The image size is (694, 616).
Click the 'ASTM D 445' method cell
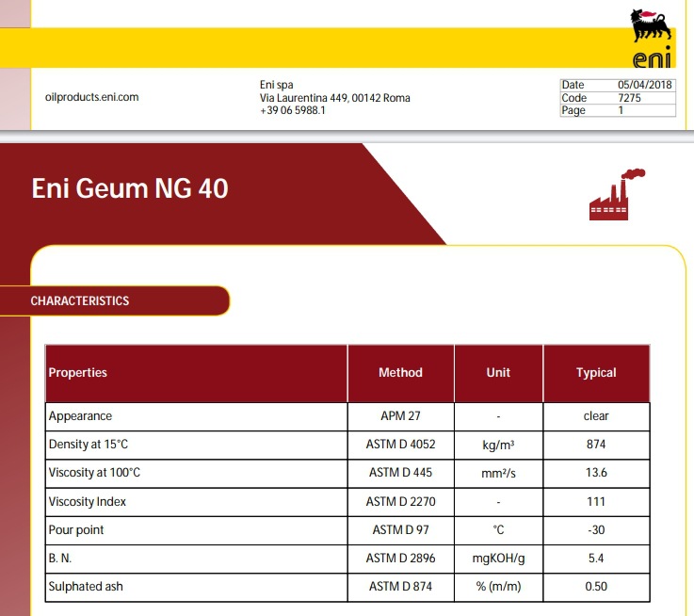tap(400, 473)
